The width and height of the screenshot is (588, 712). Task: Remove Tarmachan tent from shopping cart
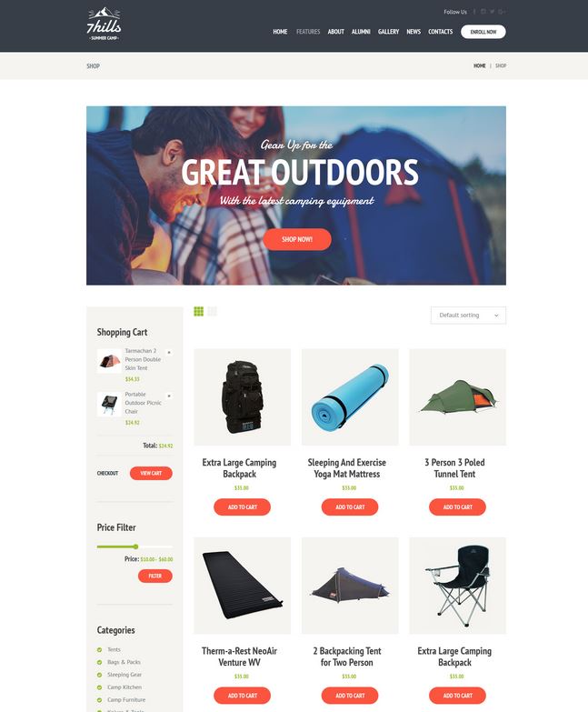[x=169, y=353]
